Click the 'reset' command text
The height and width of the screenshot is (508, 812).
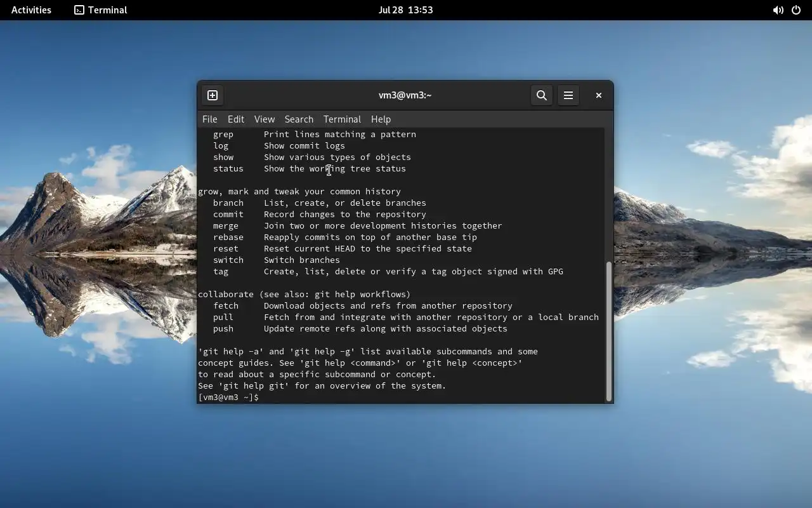tap(226, 249)
